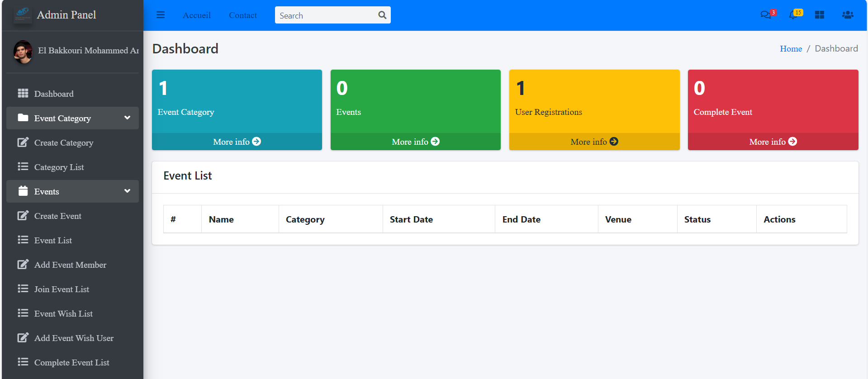Click the Admin Panel logo

point(23,14)
